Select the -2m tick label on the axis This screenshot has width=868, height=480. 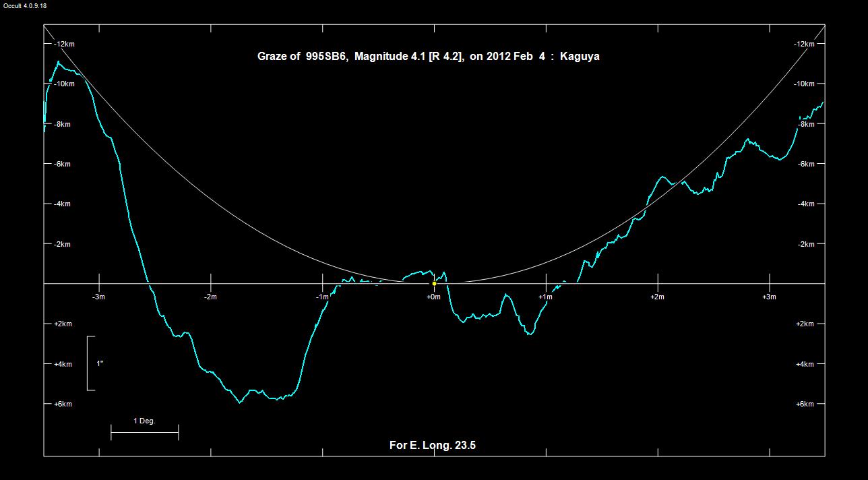click(x=210, y=297)
